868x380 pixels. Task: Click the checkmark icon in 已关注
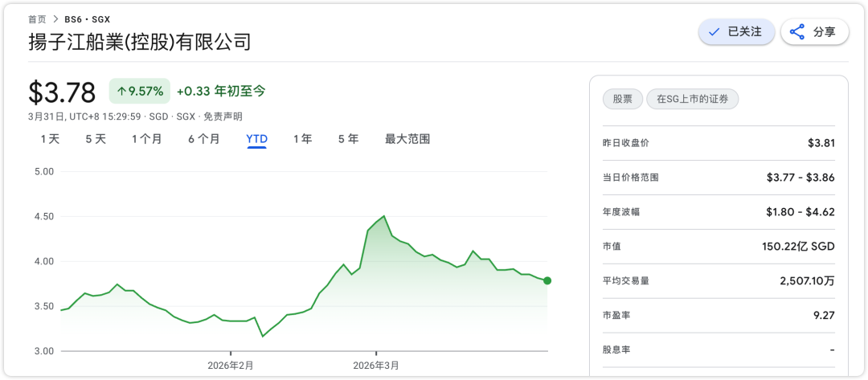pyautogui.click(x=714, y=32)
